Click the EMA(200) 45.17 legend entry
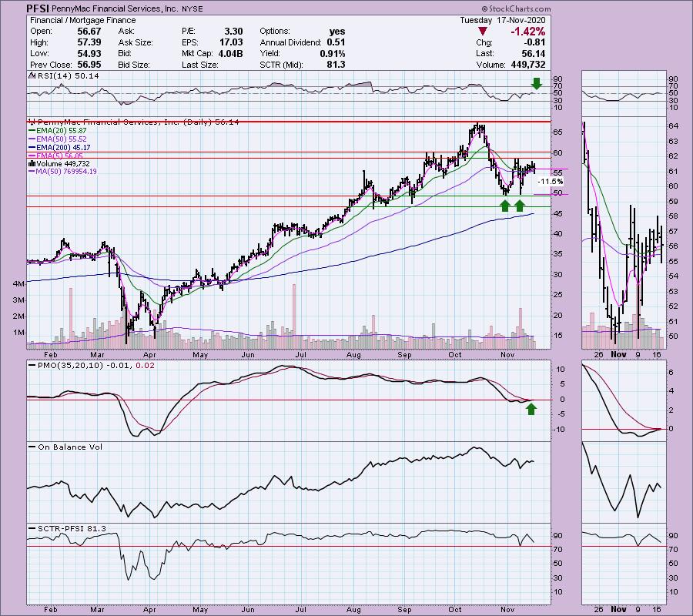This screenshot has width=693, height=616. click(x=59, y=148)
